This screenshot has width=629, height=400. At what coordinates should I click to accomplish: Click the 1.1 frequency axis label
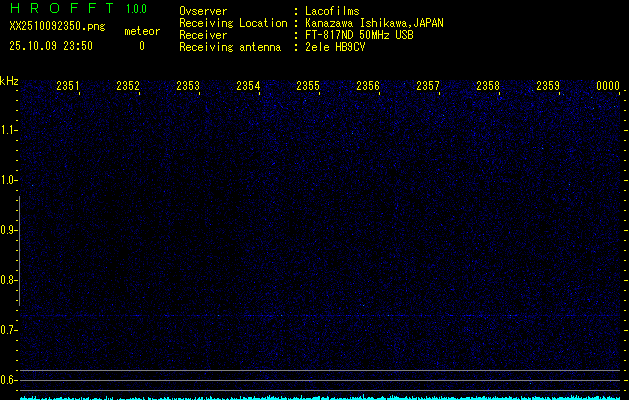point(10,130)
